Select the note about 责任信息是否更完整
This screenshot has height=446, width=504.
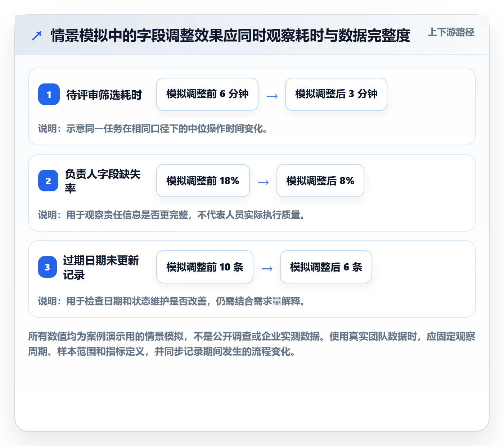pyautogui.click(x=172, y=215)
